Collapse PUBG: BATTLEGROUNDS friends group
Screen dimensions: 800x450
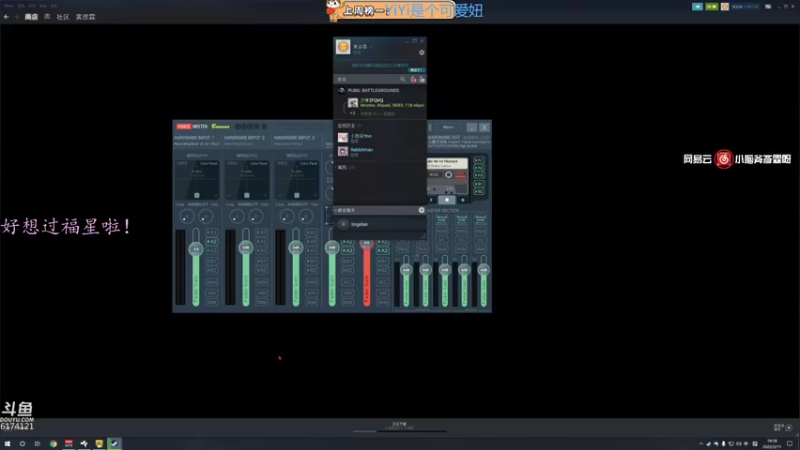point(373,90)
